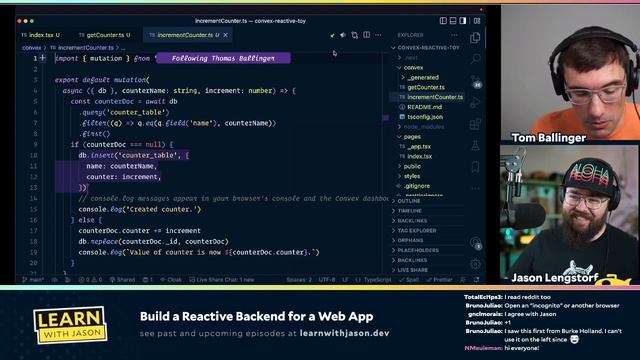Open editor More Actions ellipsis
Image resolution: width=640 pixels, height=360 pixels.
point(378,35)
